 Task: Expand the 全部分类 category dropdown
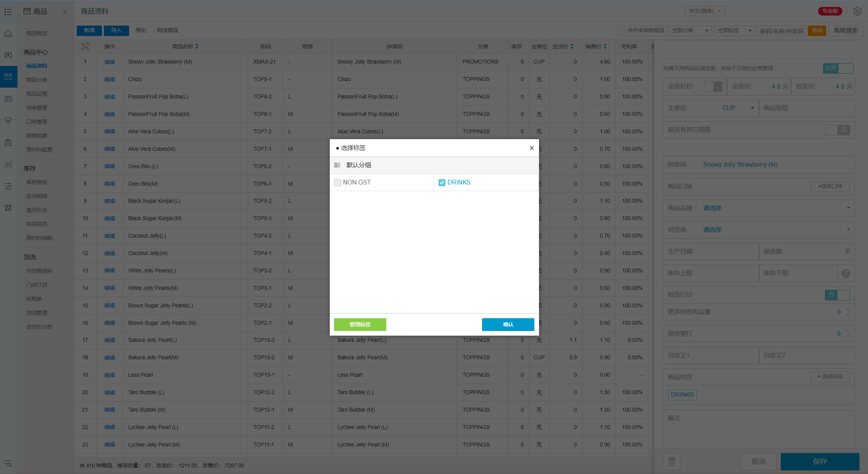pos(690,31)
